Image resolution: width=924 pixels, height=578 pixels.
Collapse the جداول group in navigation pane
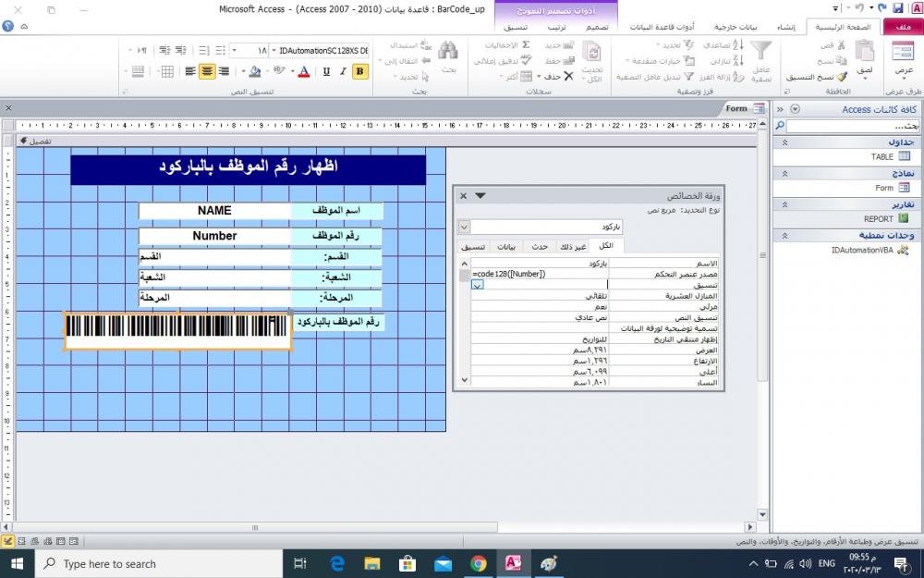pos(784,142)
